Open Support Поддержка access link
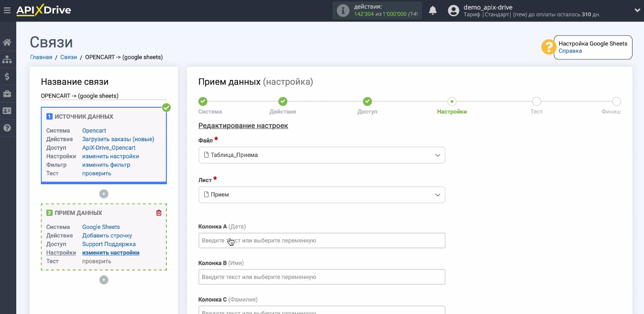The width and height of the screenshot is (644, 314). (109, 245)
